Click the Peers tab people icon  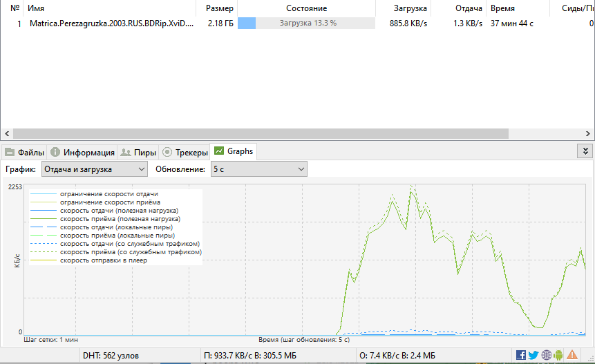click(126, 153)
